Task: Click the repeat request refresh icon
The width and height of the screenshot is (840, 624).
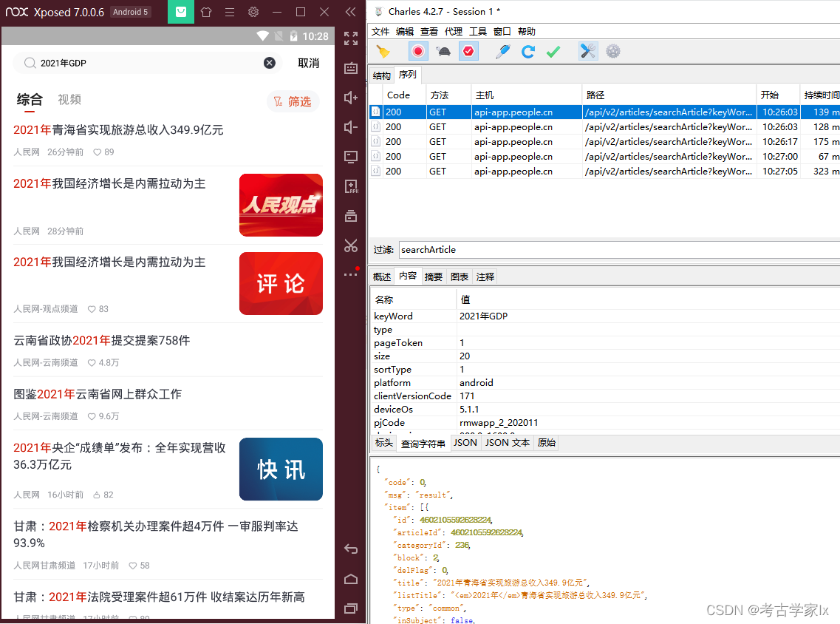Action: point(528,52)
